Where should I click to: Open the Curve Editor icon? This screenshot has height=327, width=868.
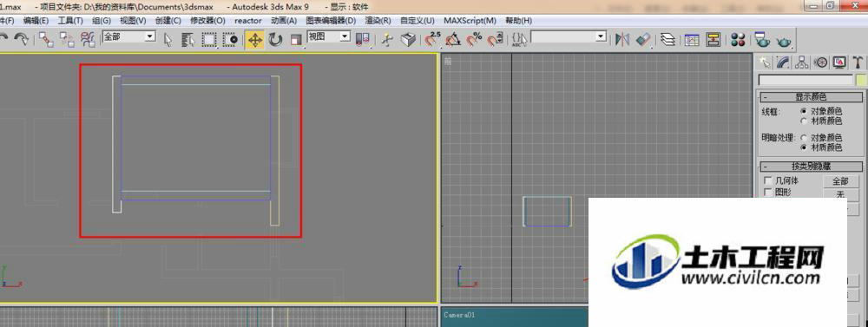tap(692, 39)
